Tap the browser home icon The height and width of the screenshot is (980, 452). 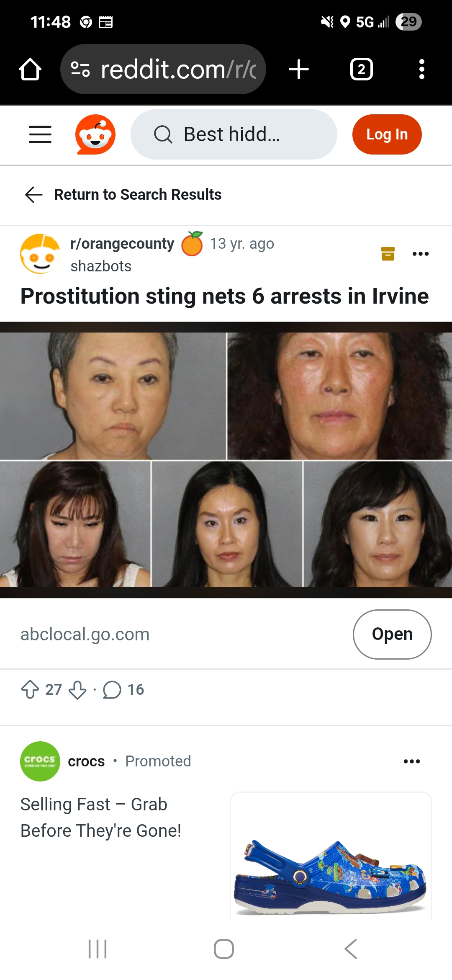(30, 69)
